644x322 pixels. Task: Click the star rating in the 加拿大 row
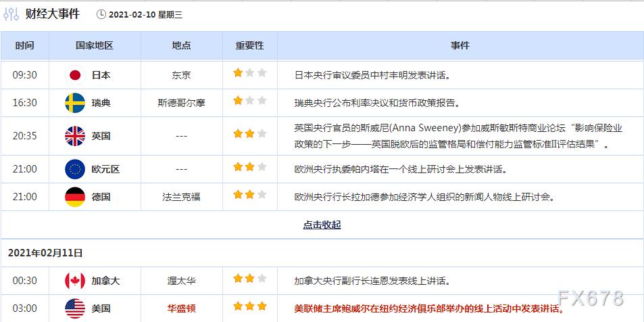[250, 279]
